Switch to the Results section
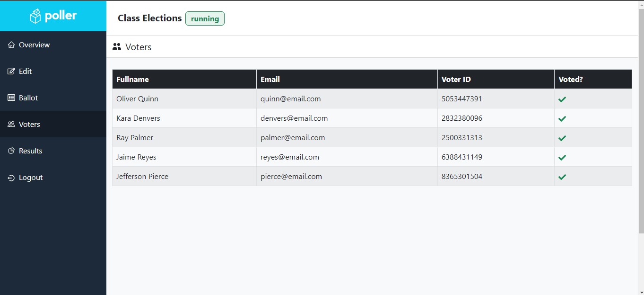This screenshot has width=644, height=295. point(31,151)
